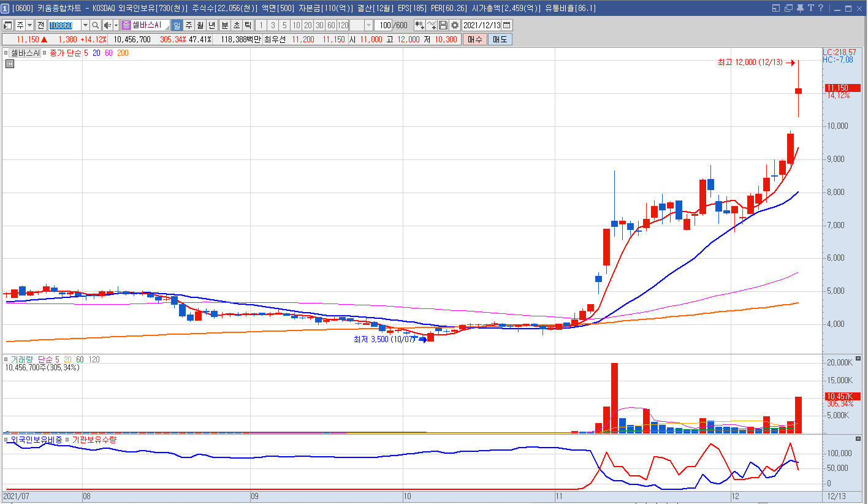Viewport: 868px width, 504px height.
Task: Click the line-drawing tool icon
Action: (x=432, y=25)
